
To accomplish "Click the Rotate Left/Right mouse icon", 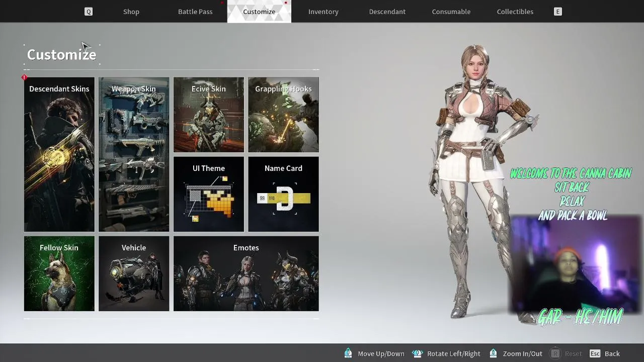I will point(417,353).
